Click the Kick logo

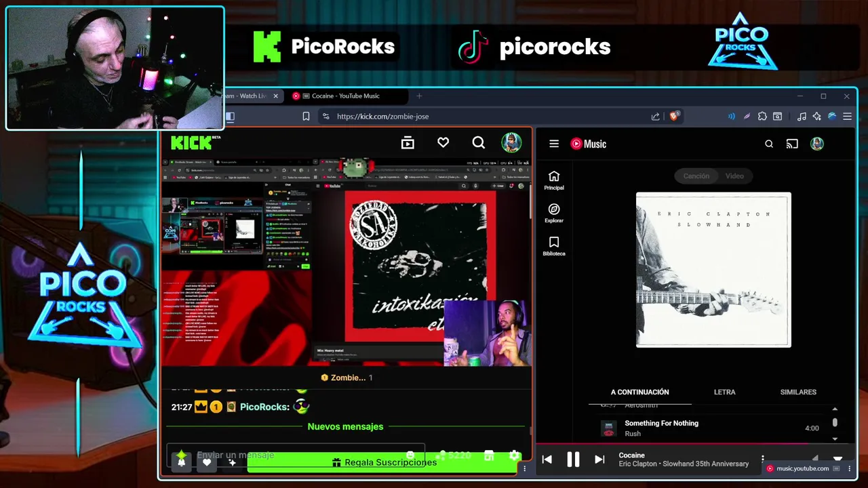point(195,142)
